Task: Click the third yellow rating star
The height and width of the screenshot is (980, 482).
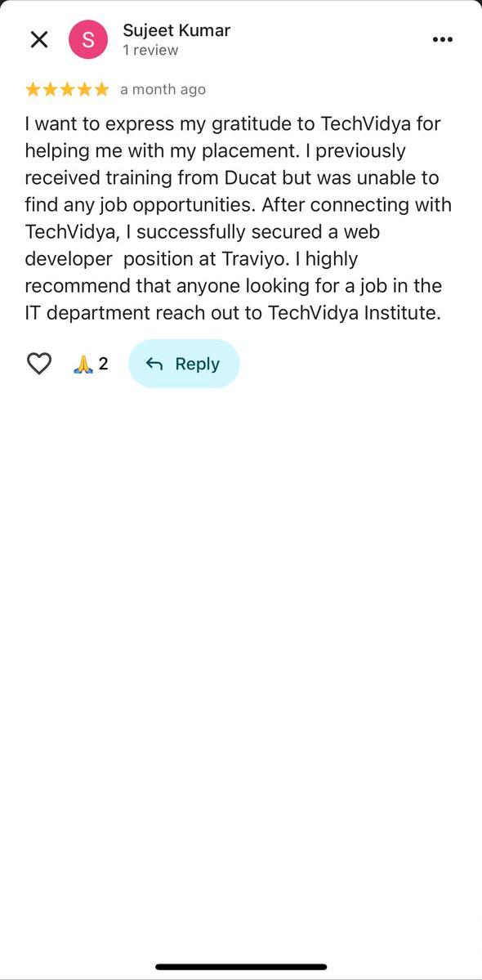Action: coord(67,90)
